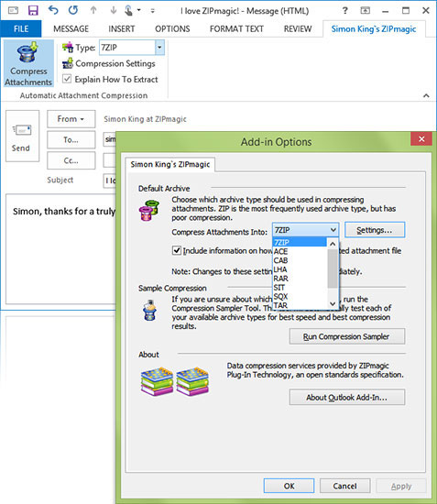Click Compression Settings label in ribbon
This screenshot has height=504, width=437.
pyautogui.click(x=115, y=63)
